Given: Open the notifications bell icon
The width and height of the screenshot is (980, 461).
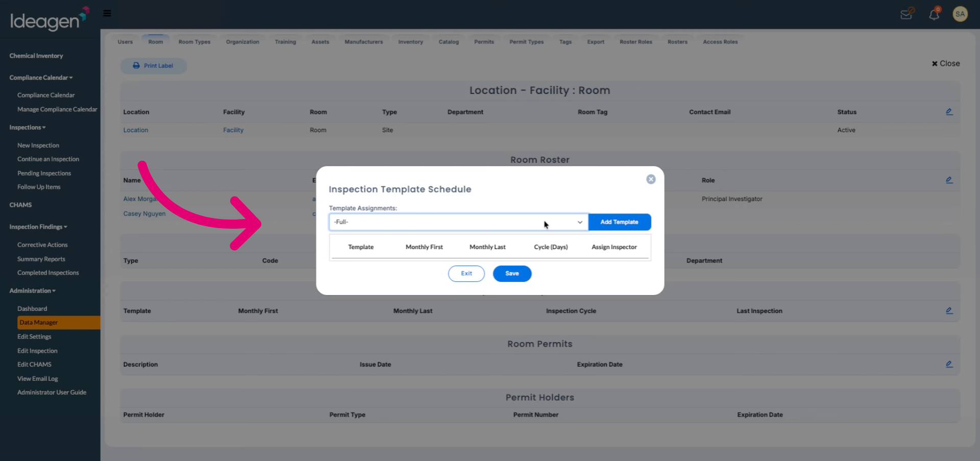Looking at the screenshot, I should (934, 14).
